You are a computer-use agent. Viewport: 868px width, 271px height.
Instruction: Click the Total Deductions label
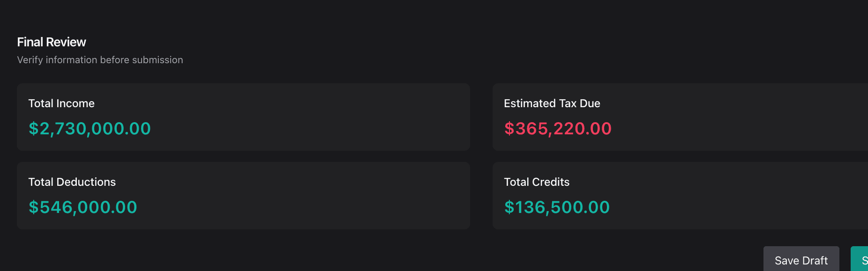tap(72, 182)
